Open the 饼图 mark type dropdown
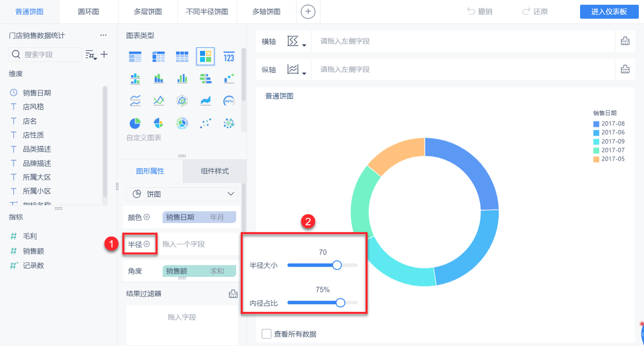This screenshot has width=644, height=346. coord(182,194)
